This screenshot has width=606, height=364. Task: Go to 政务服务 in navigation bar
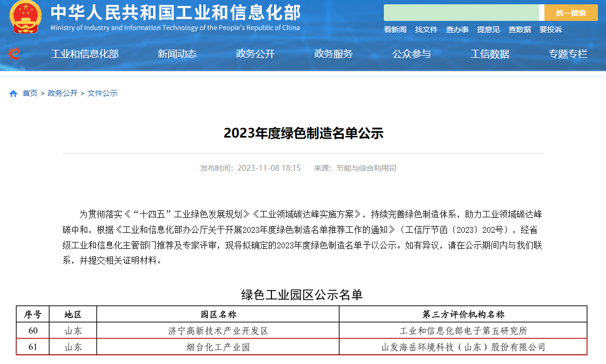(334, 54)
